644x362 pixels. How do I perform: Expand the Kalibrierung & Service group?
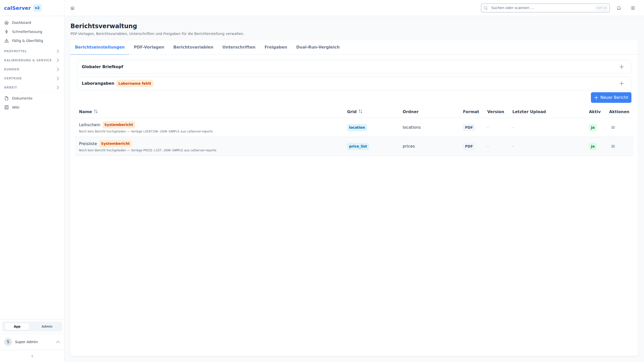click(x=32, y=60)
